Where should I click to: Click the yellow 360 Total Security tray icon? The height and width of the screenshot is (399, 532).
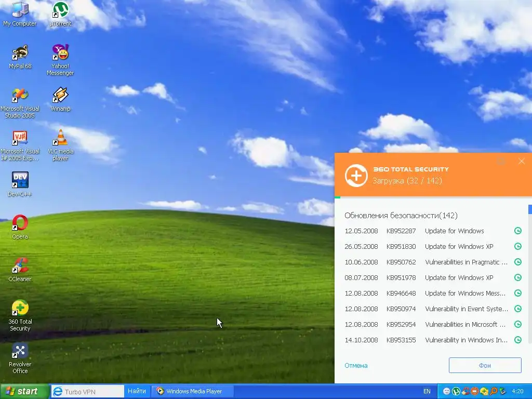click(x=484, y=391)
